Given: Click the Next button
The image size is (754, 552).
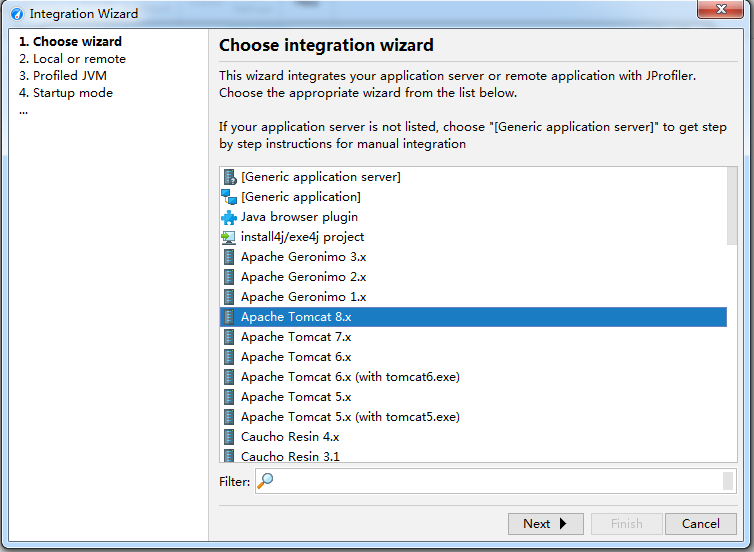Looking at the screenshot, I should 546,524.
